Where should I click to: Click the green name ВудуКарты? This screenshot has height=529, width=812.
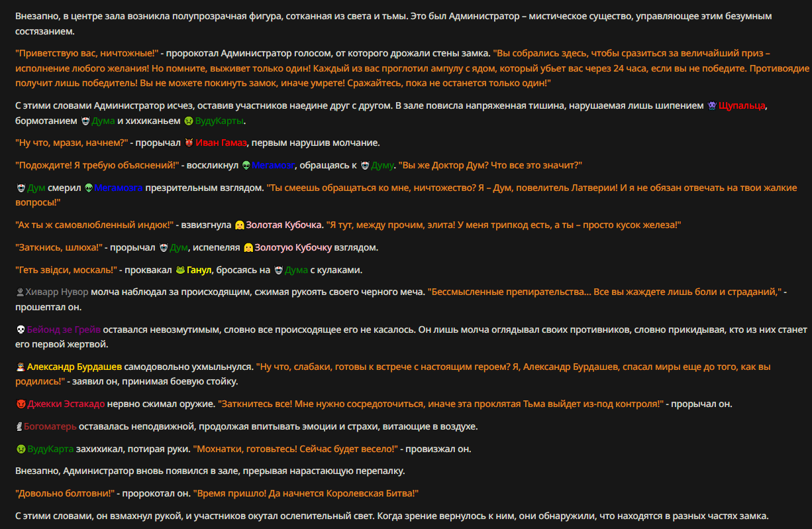(x=219, y=121)
